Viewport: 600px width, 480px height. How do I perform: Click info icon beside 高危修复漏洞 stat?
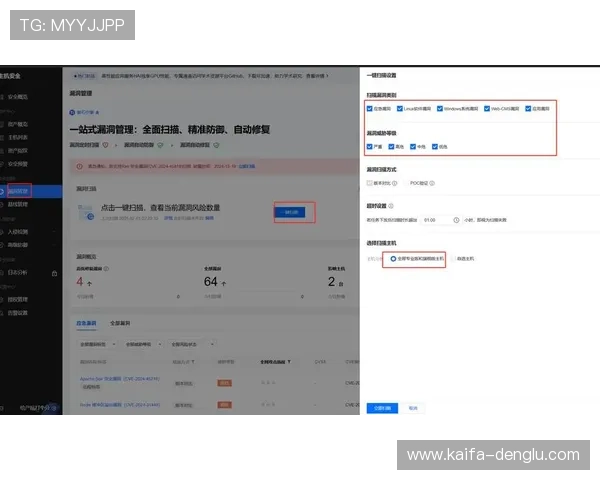[106, 269]
